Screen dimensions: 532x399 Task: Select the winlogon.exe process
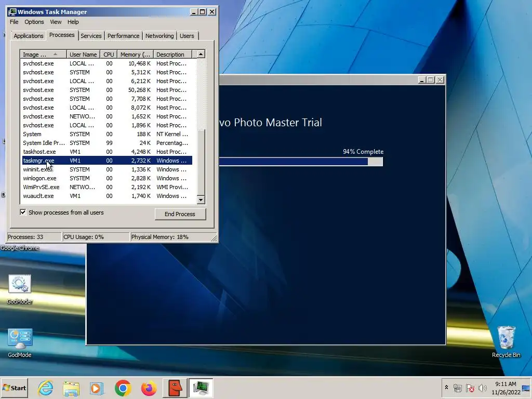tap(107, 178)
